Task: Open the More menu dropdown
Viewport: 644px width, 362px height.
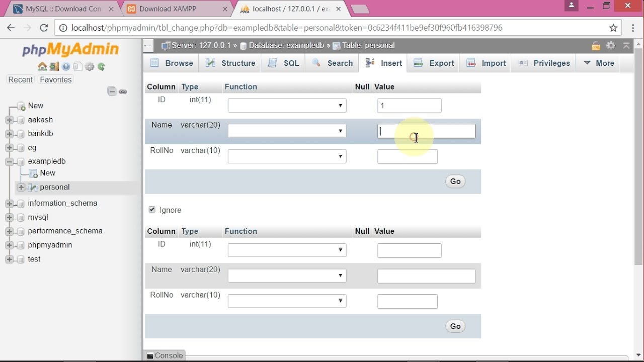Action: (x=599, y=63)
